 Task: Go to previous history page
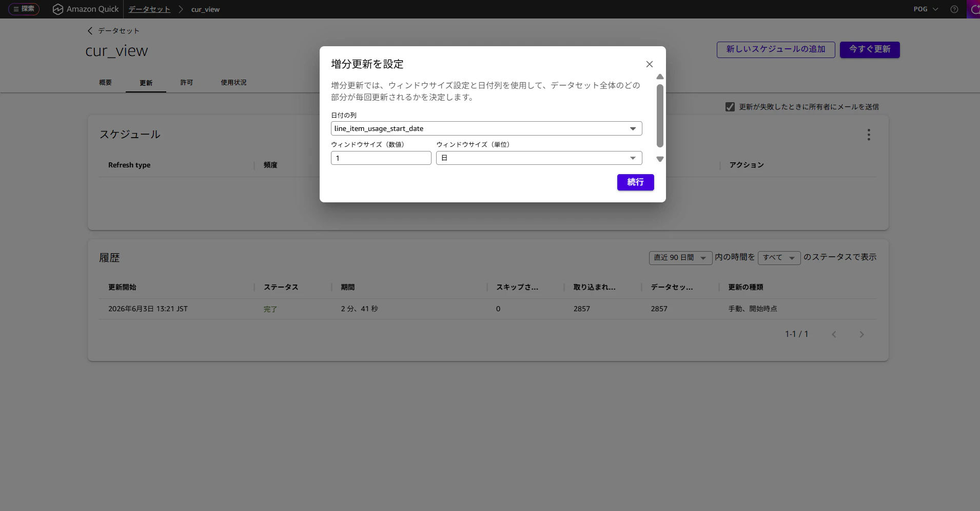pyautogui.click(x=834, y=334)
